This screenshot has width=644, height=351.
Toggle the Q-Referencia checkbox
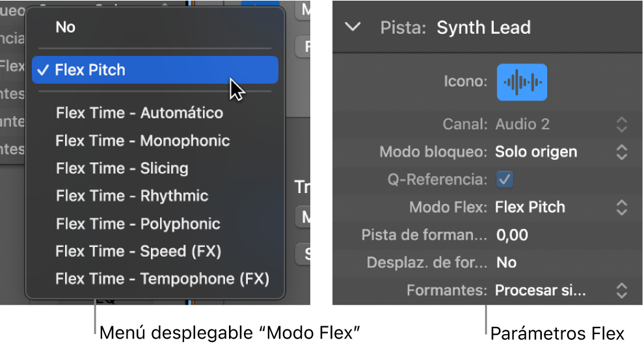(x=505, y=179)
